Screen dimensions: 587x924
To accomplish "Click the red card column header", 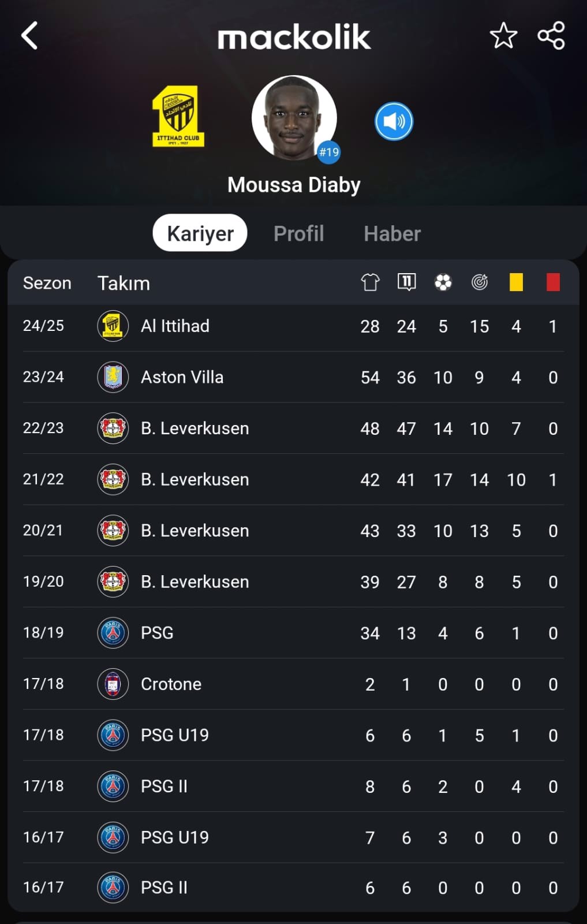I will point(553,282).
